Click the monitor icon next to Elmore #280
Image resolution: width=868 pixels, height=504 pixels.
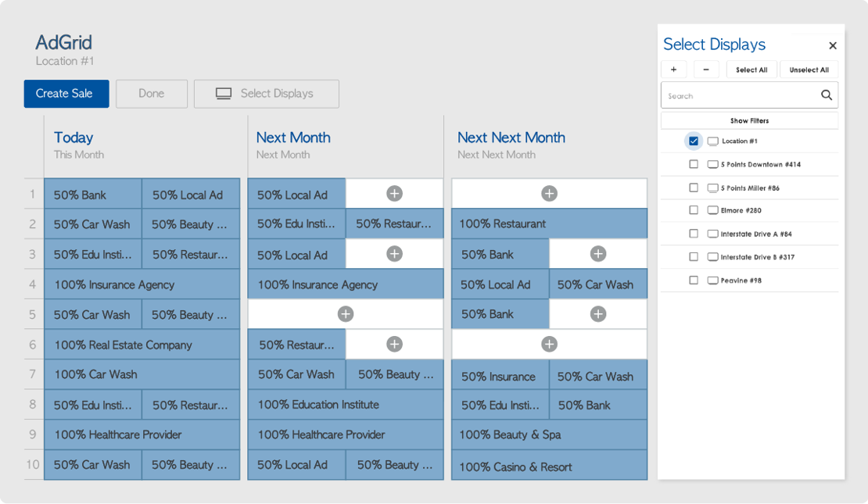[712, 210]
